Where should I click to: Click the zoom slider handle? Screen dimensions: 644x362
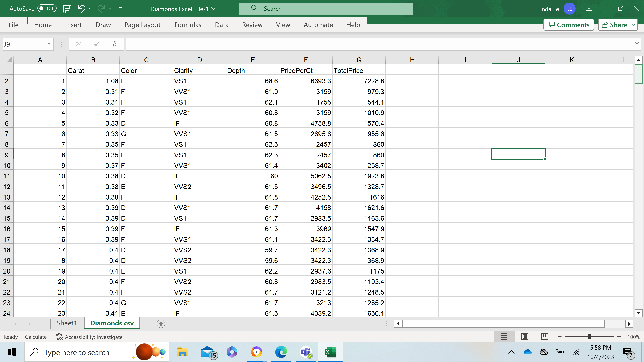[589, 337]
